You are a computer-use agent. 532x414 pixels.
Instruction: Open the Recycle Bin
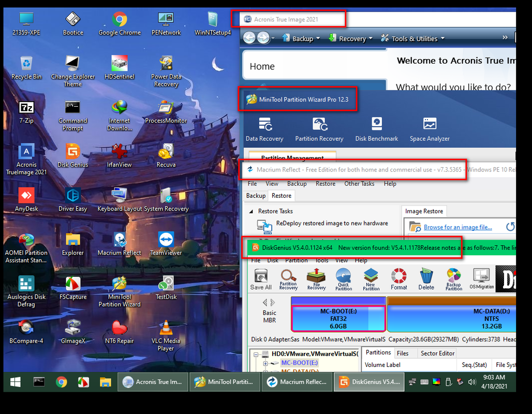(26, 67)
